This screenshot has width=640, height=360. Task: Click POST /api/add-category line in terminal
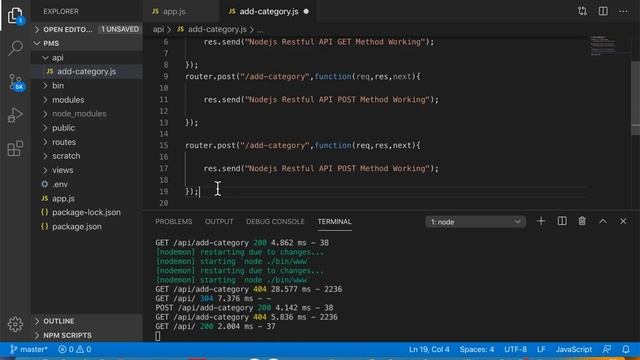pyautogui.click(x=244, y=308)
